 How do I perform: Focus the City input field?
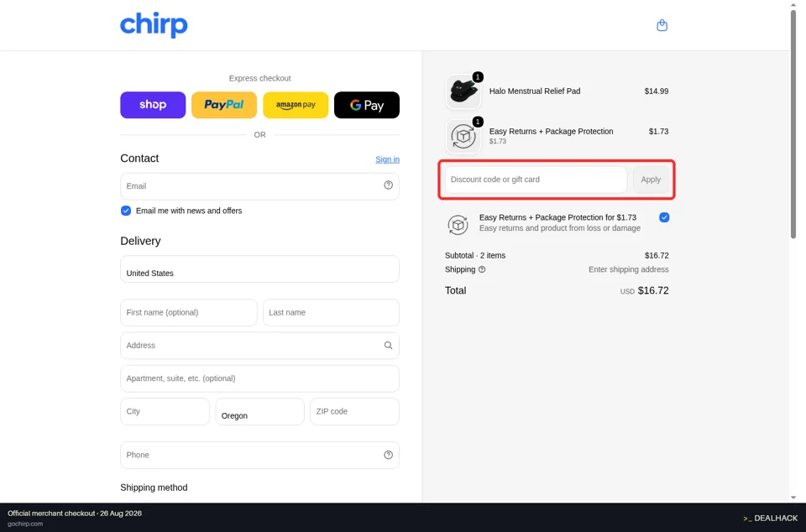(165, 411)
